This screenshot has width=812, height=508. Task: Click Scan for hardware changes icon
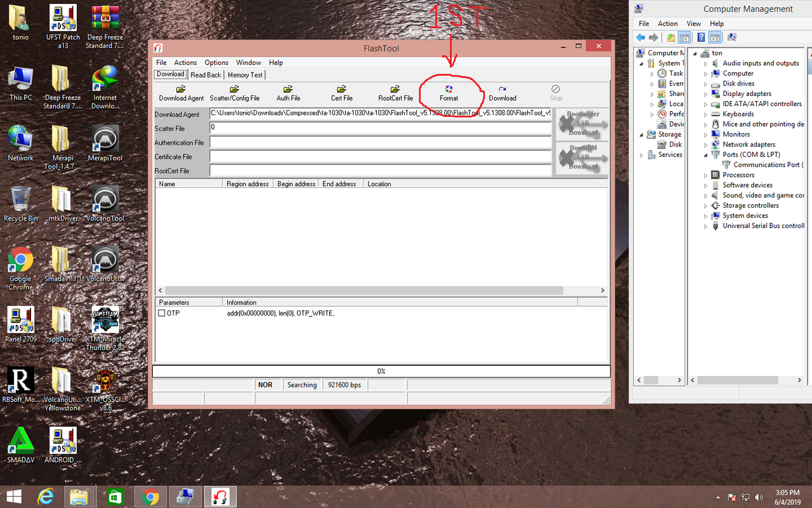coord(732,37)
